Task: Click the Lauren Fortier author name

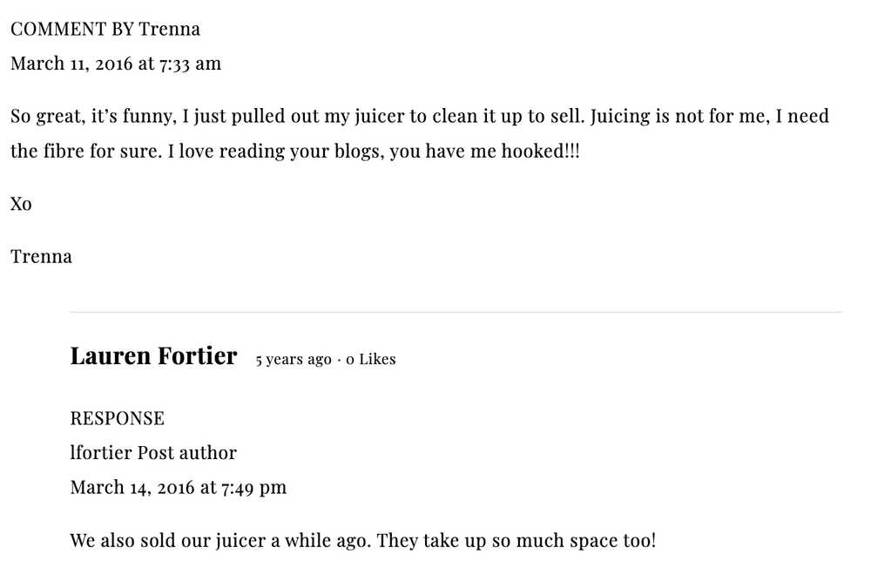Action: pos(153,356)
